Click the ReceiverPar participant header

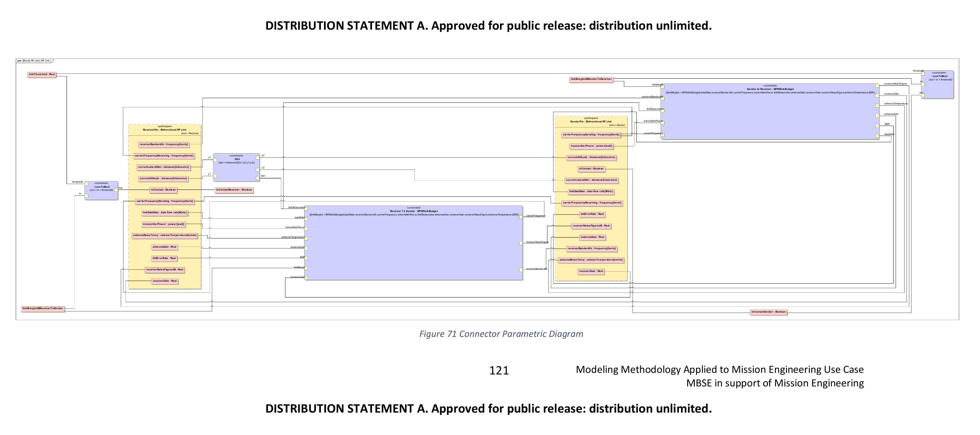164,130
